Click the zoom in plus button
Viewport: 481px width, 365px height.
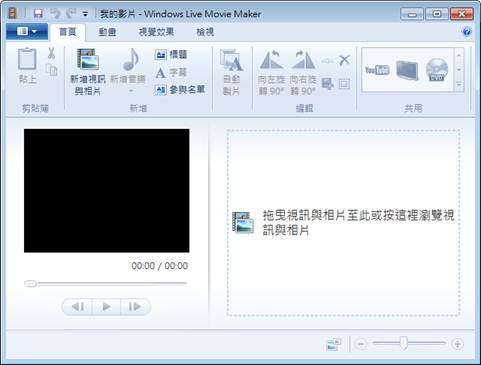(458, 344)
